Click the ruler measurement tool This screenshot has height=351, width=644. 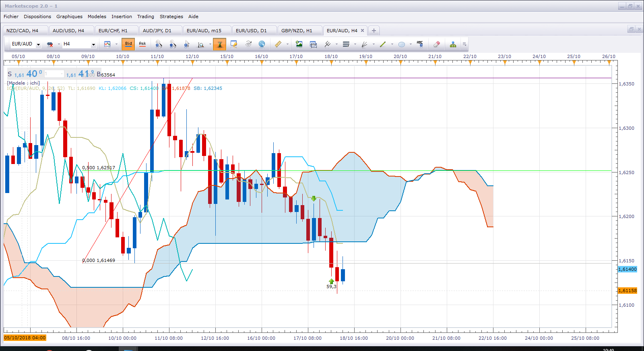point(278,44)
